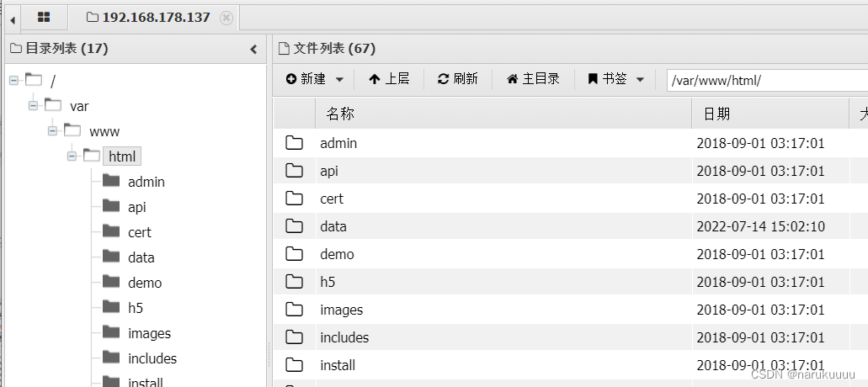868x387 pixels.
Task: Sort files by 日期 column header
Action: (x=770, y=114)
